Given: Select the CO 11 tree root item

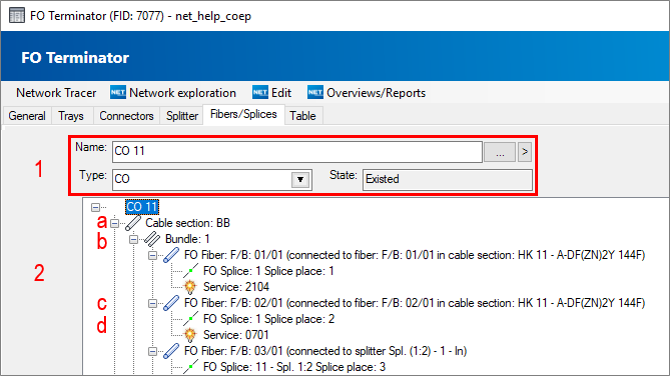Looking at the screenshot, I should (x=142, y=207).
